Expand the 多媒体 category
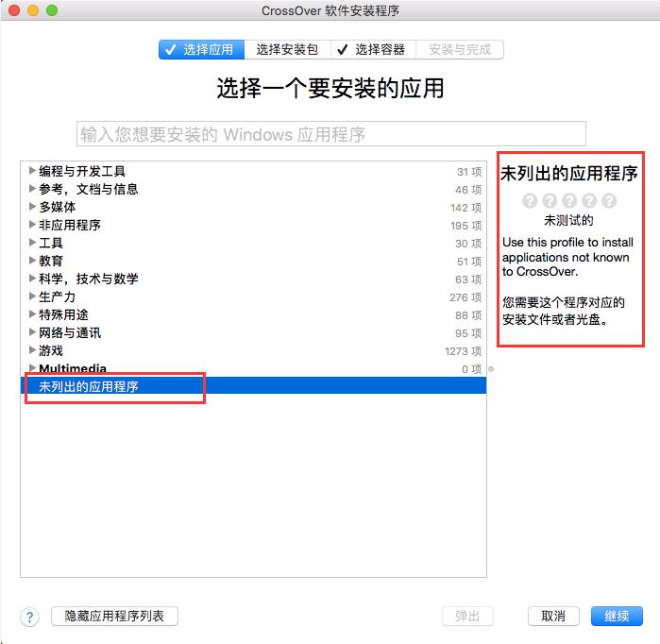Viewport: 660px width, 644px height. click(32, 206)
